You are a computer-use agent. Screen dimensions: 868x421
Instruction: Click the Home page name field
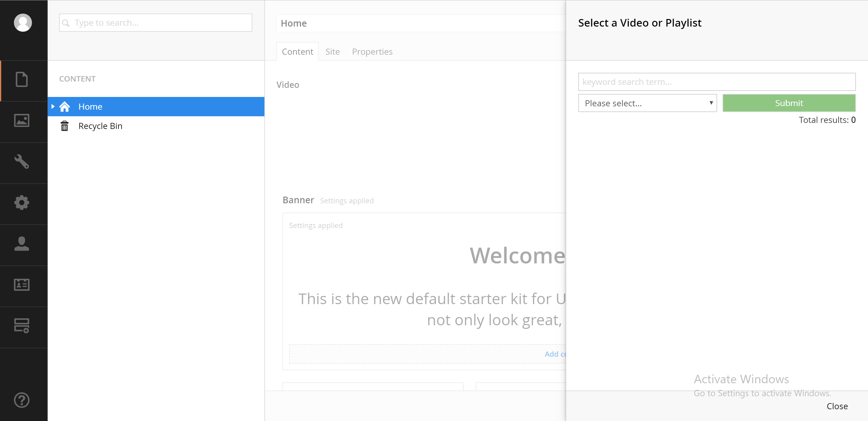coord(421,23)
